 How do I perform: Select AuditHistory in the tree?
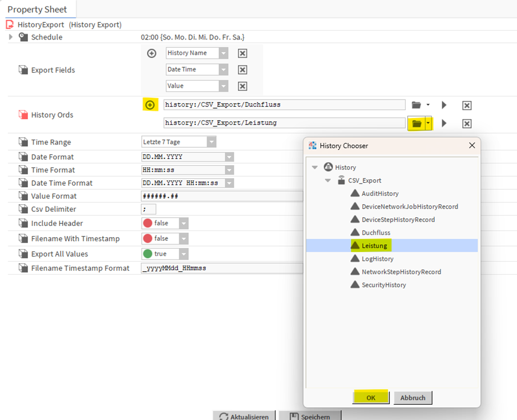(380, 193)
